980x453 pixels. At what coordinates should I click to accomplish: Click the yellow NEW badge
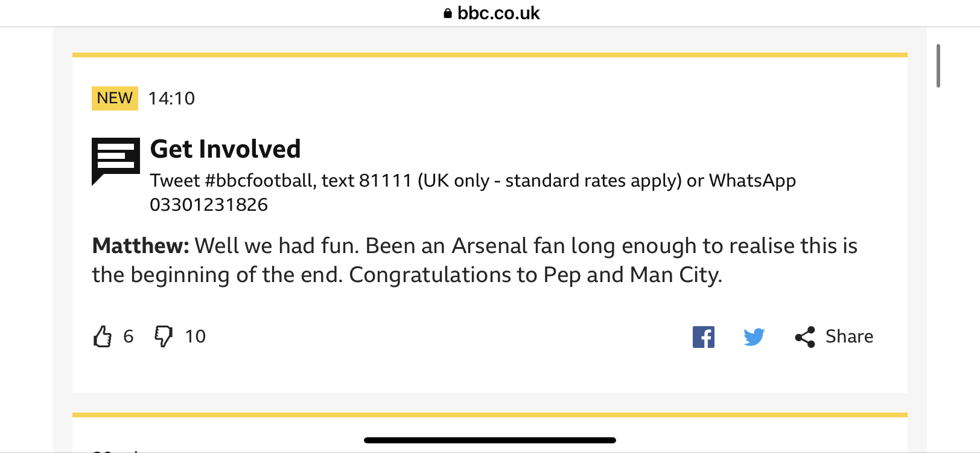coord(115,98)
